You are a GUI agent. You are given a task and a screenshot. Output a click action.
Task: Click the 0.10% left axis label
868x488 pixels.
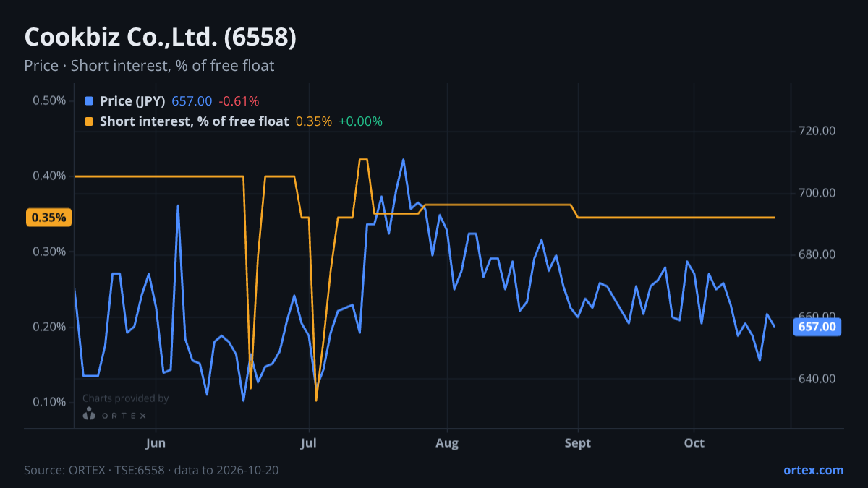(x=49, y=402)
